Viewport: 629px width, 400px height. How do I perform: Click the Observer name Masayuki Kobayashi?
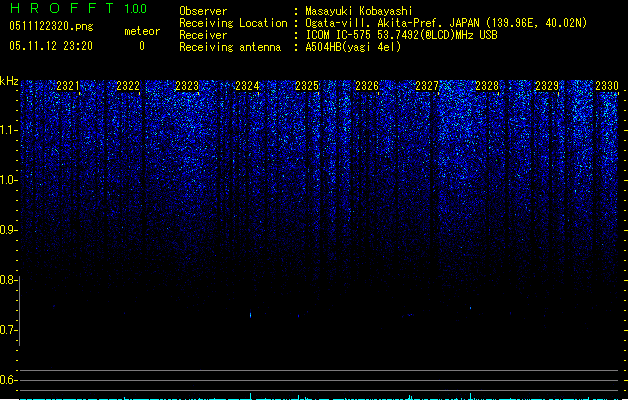pos(359,11)
